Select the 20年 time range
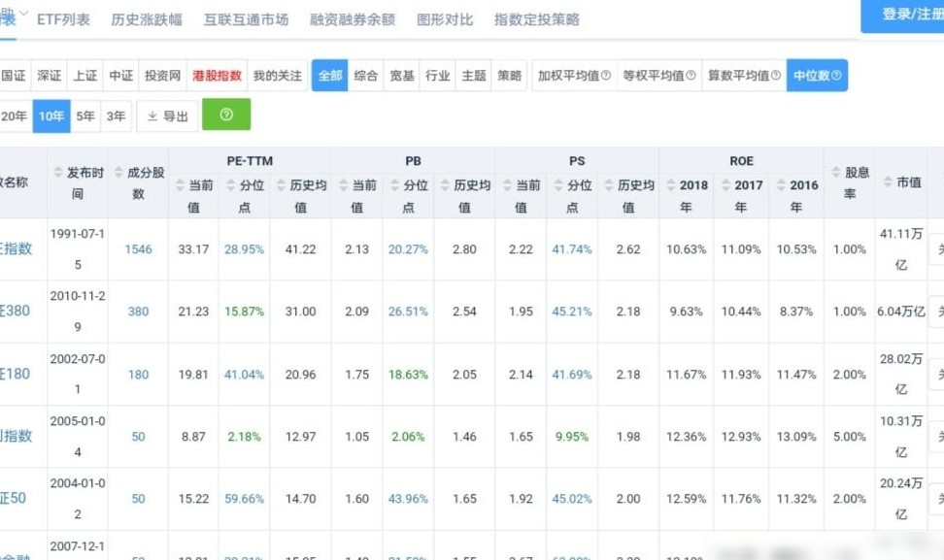944x560 pixels. point(15,116)
